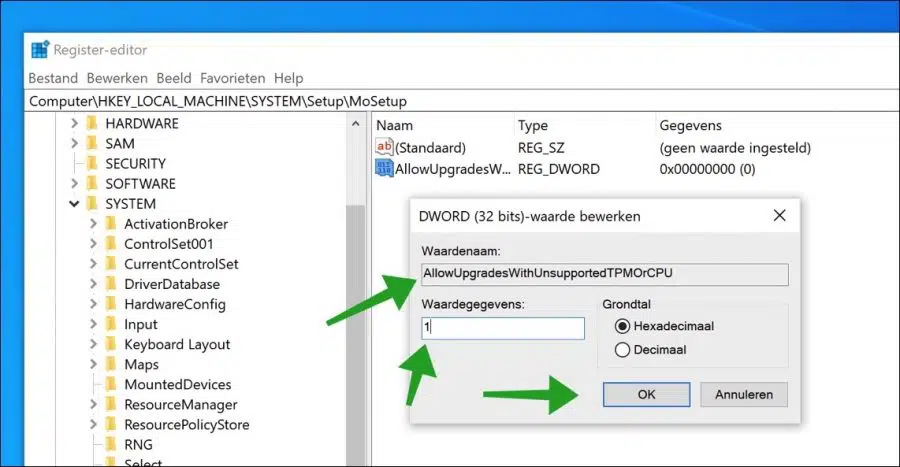
Task: Click the Input folder icon
Action: tap(111, 324)
